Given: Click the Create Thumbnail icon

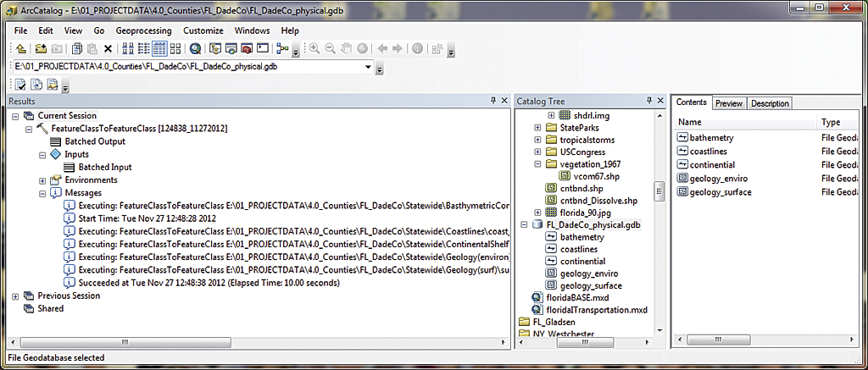Looking at the screenshot, I should [x=437, y=48].
